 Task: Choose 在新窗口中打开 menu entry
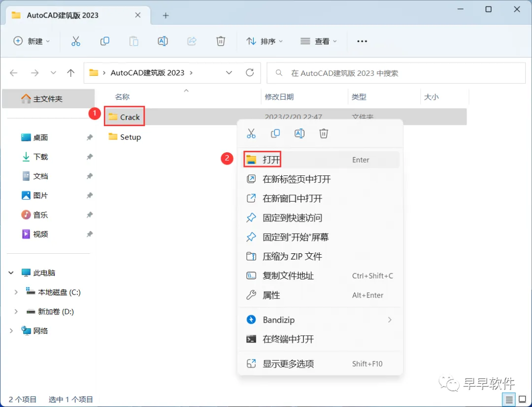click(x=320, y=198)
